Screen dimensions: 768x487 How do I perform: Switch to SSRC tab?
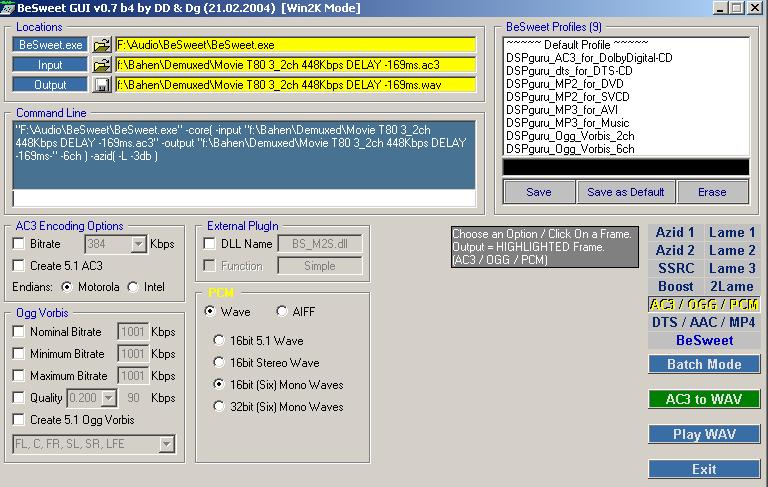(675, 268)
